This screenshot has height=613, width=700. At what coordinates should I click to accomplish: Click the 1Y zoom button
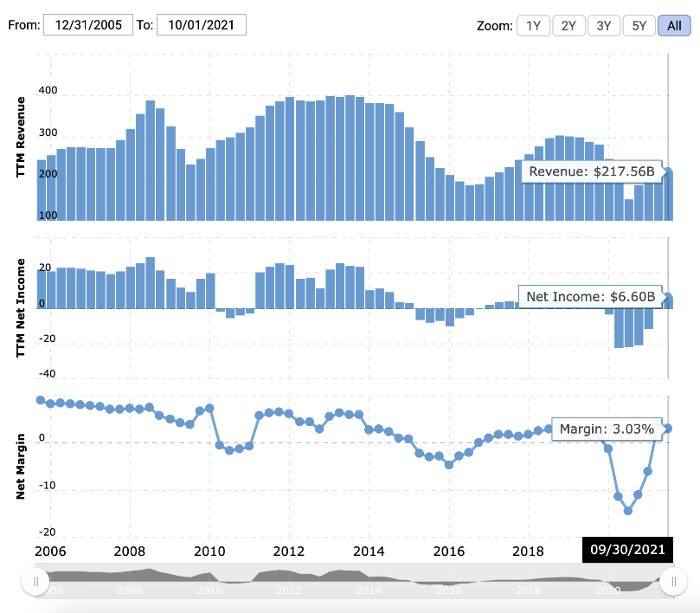(533, 25)
